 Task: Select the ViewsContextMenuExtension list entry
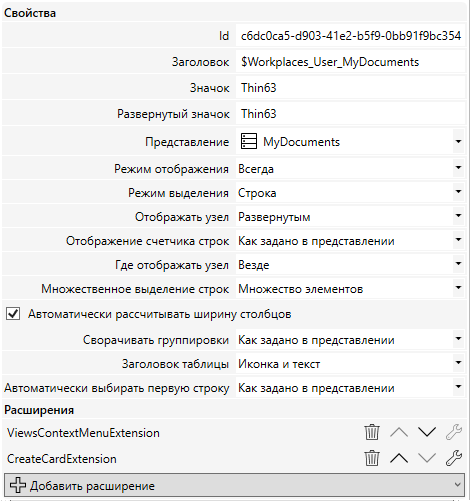tap(83, 433)
